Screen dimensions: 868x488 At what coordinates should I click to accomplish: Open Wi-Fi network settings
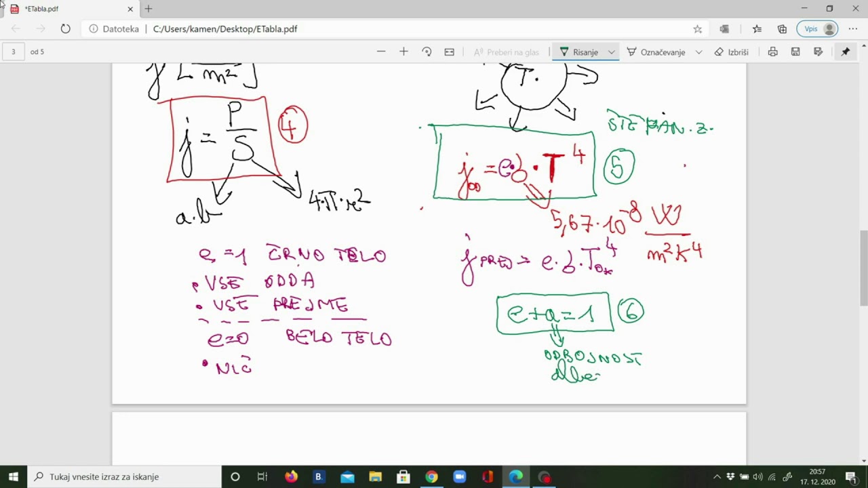(772, 476)
